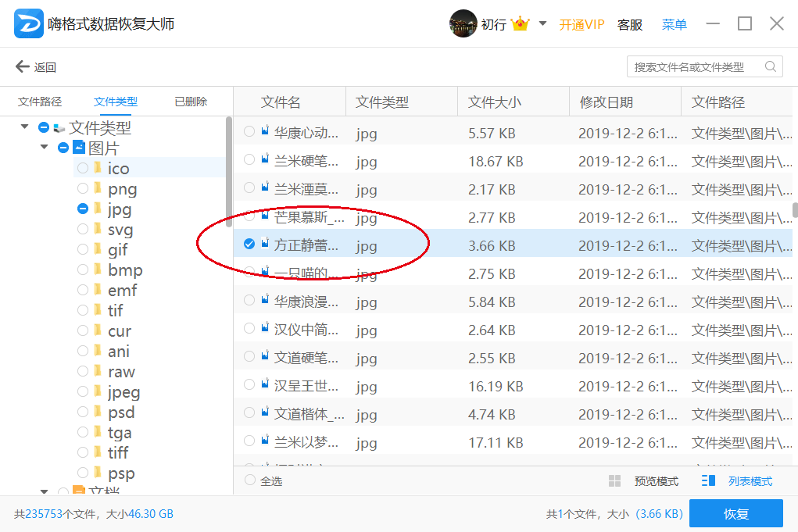Select the 16.19 KB size cell
This screenshot has width=798, height=532.
pos(496,387)
